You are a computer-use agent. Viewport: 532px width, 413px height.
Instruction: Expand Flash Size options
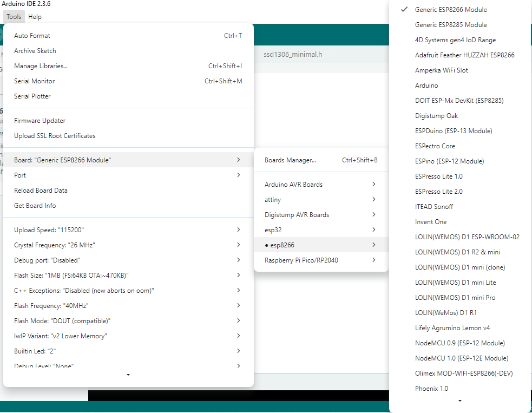[128, 276]
